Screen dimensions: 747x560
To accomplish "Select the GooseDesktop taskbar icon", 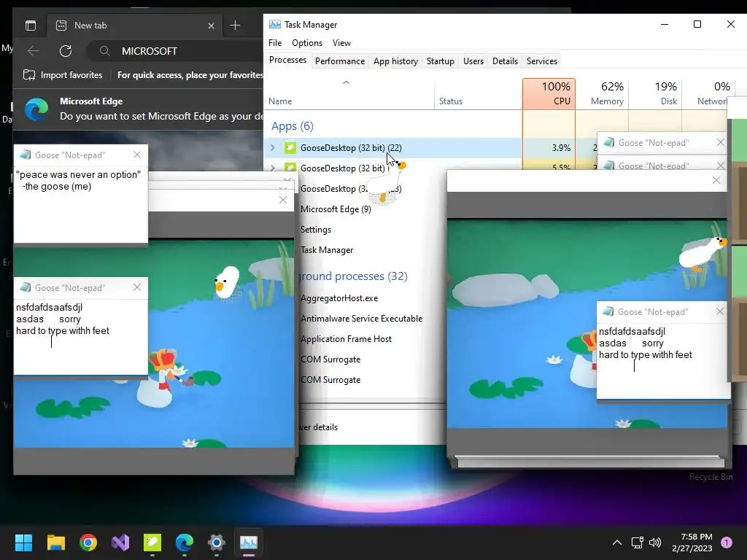I will (x=152, y=542).
